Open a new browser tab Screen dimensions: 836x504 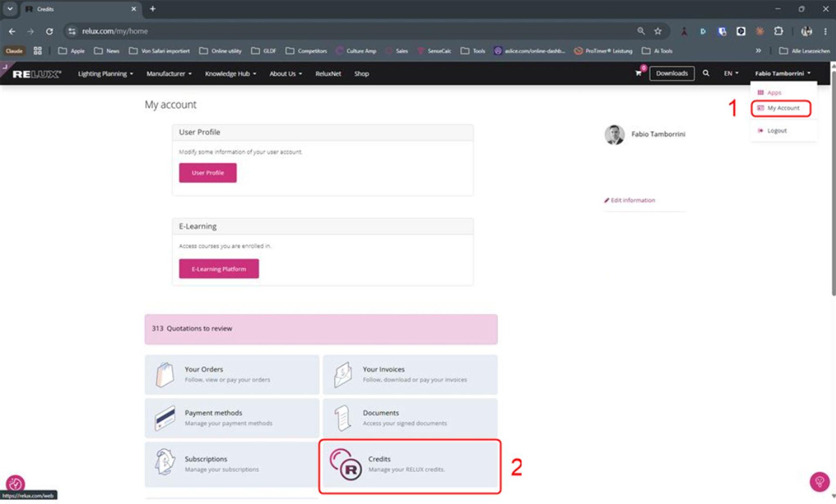153,9
